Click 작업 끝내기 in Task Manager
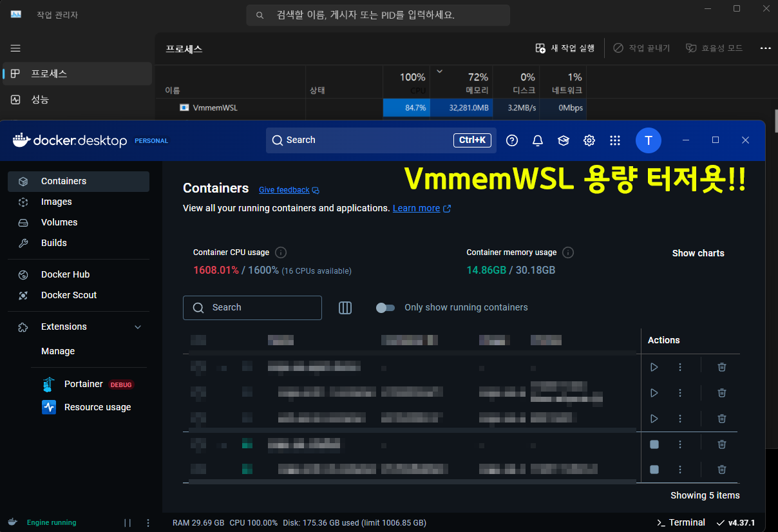 coord(641,48)
